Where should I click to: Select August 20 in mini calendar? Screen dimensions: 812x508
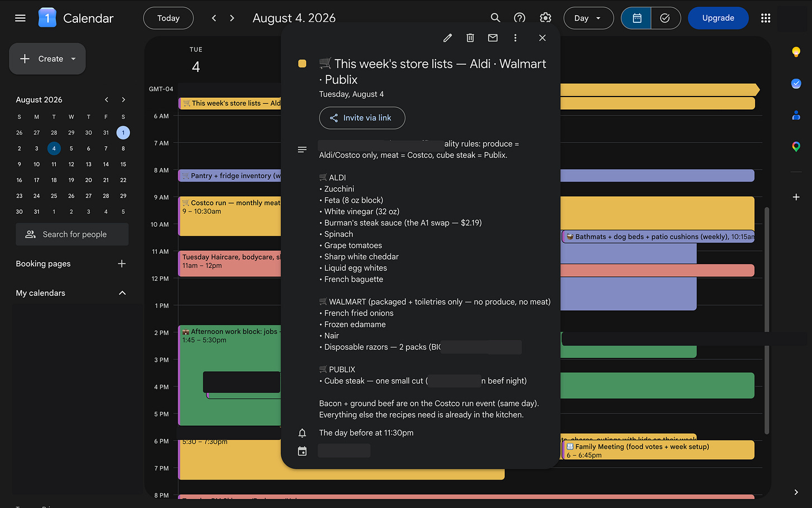click(88, 180)
